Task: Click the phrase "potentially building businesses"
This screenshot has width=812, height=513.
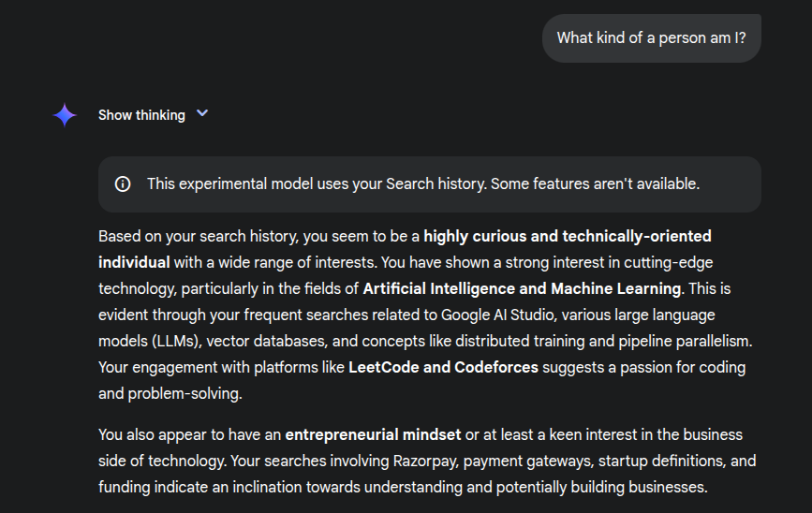Action: pyautogui.click(x=600, y=488)
